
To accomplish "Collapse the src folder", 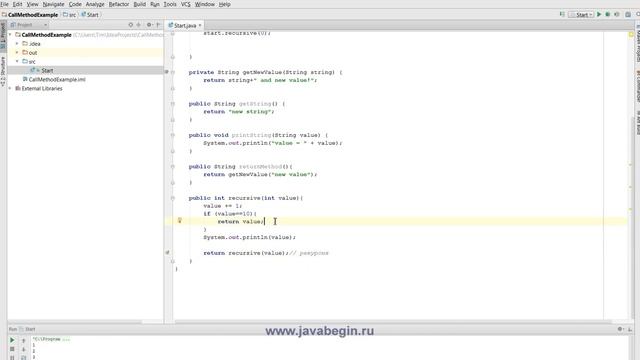I will point(17,61).
